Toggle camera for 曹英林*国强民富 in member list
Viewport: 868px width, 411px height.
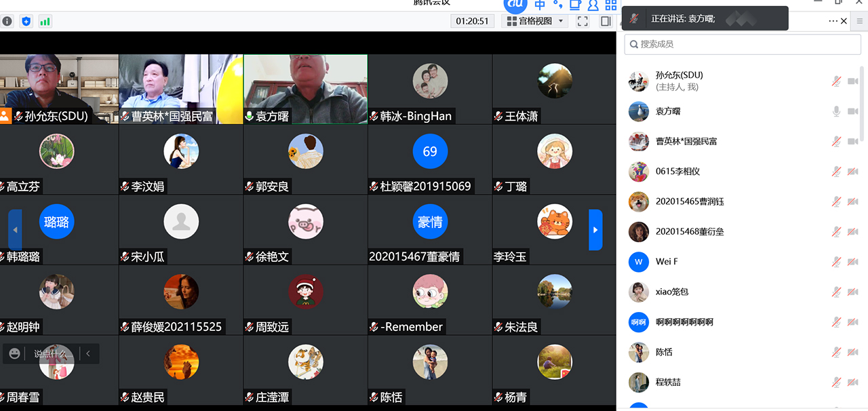pos(853,141)
